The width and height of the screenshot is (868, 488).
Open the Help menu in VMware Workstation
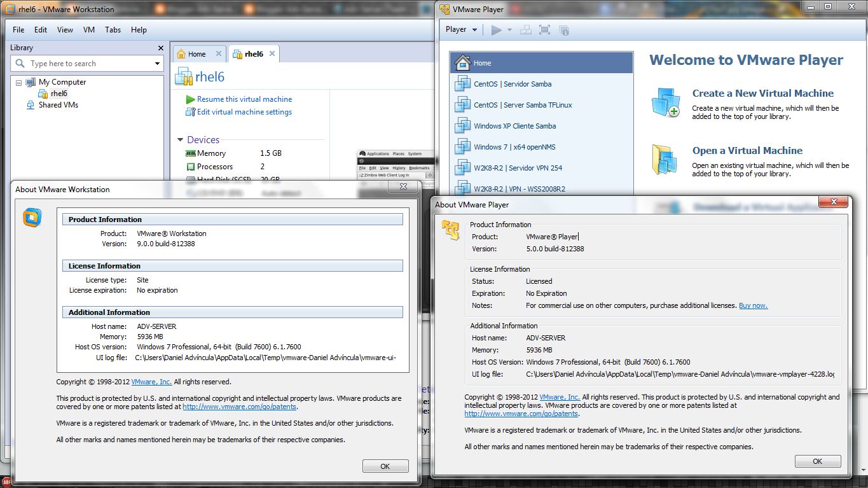(x=139, y=30)
